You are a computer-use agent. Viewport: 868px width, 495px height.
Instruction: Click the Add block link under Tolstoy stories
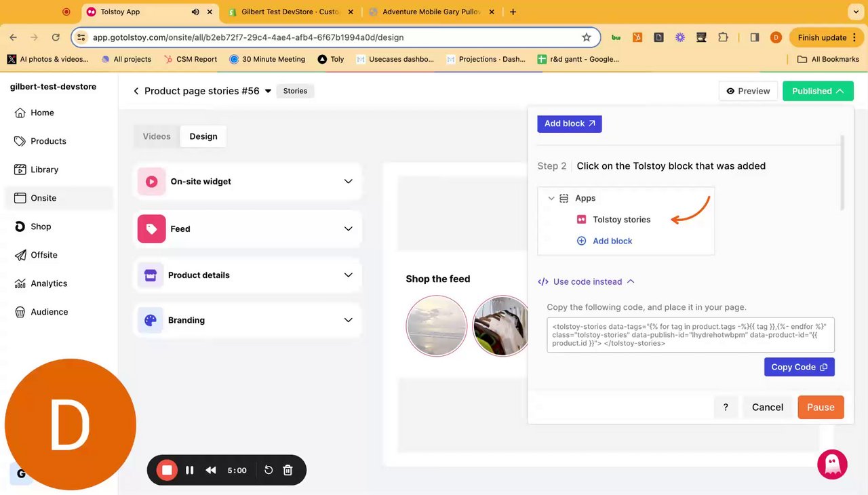pyautogui.click(x=605, y=241)
